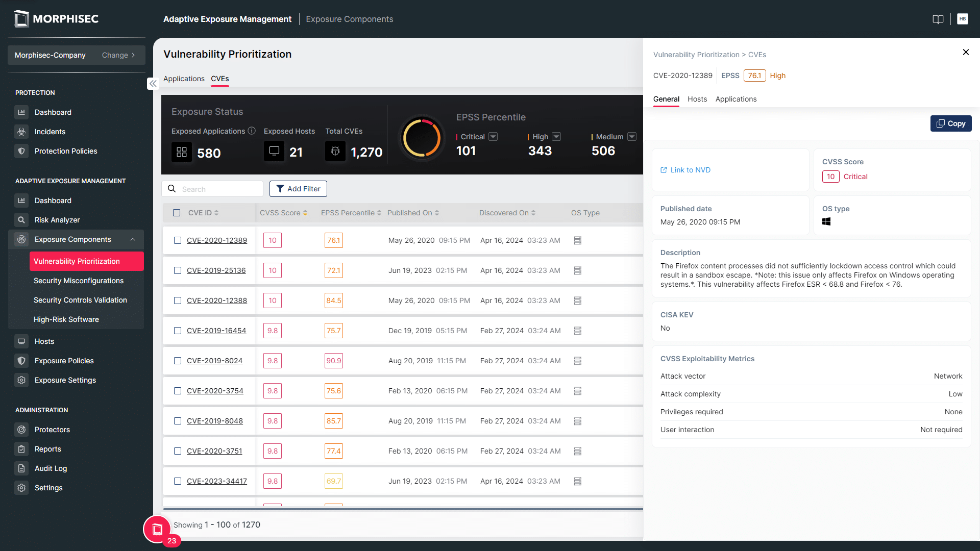
Task: Open Risk Analyzer magnifier item
Action: [x=57, y=220]
